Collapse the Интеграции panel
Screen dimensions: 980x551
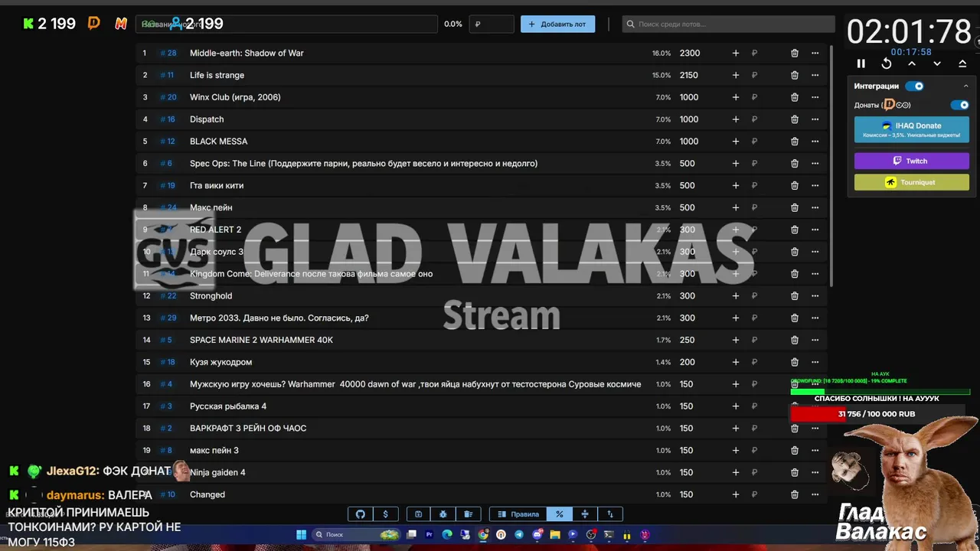tap(965, 86)
